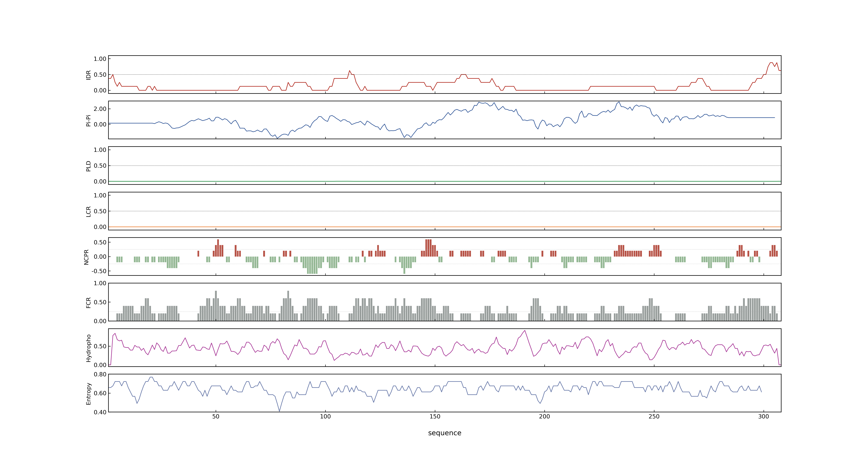Screen dimensions: 868x463
Task: Click the x-axis tick label 50
Action: click(216, 416)
